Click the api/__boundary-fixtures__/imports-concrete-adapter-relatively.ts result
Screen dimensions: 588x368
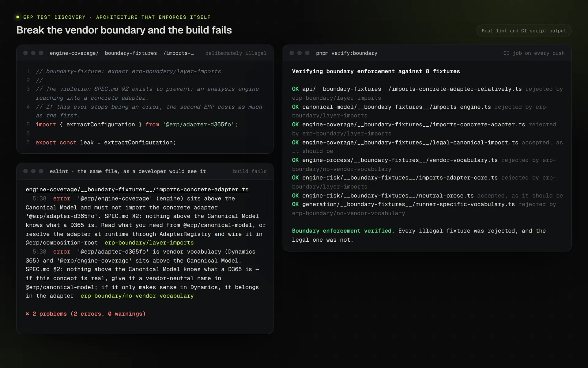tap(427, 93)
